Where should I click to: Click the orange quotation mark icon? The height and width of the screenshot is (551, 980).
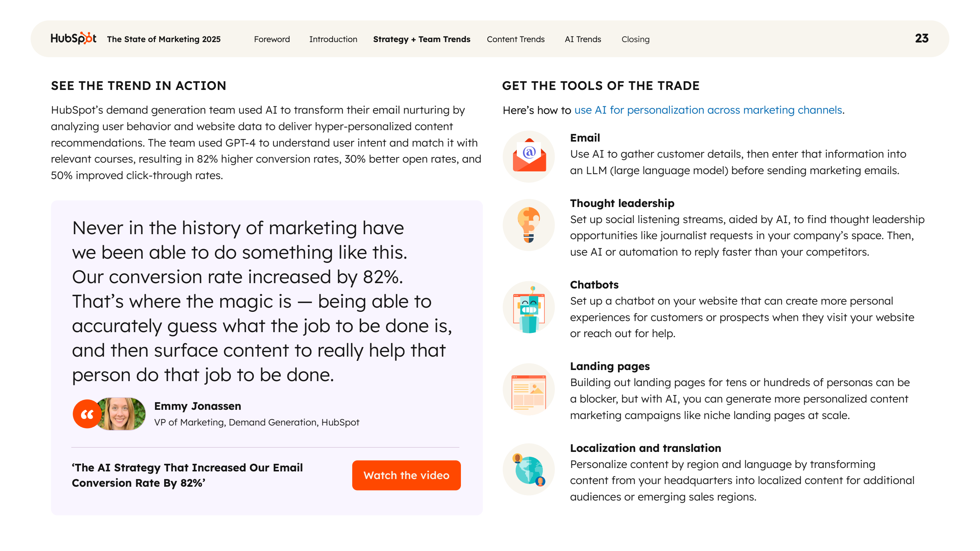click(87, 414)
